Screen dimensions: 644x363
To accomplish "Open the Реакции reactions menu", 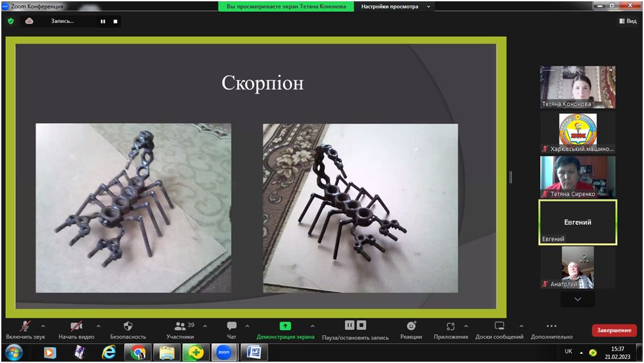I will click(411, 329).
